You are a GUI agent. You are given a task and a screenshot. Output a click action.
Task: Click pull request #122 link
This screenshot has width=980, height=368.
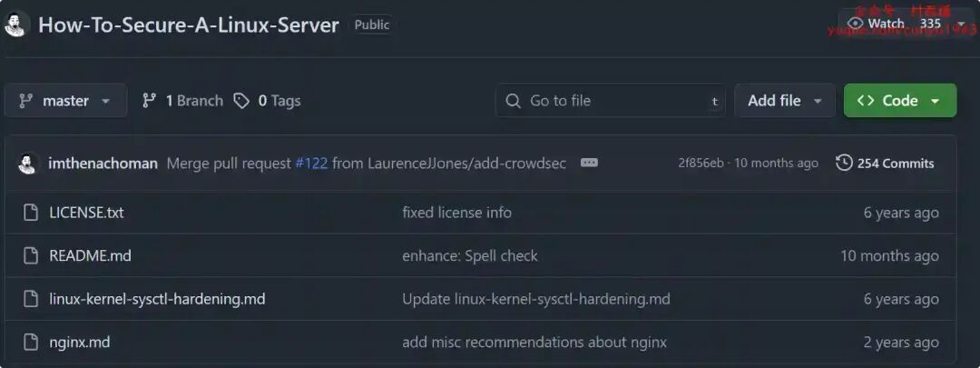coord(311,164)
